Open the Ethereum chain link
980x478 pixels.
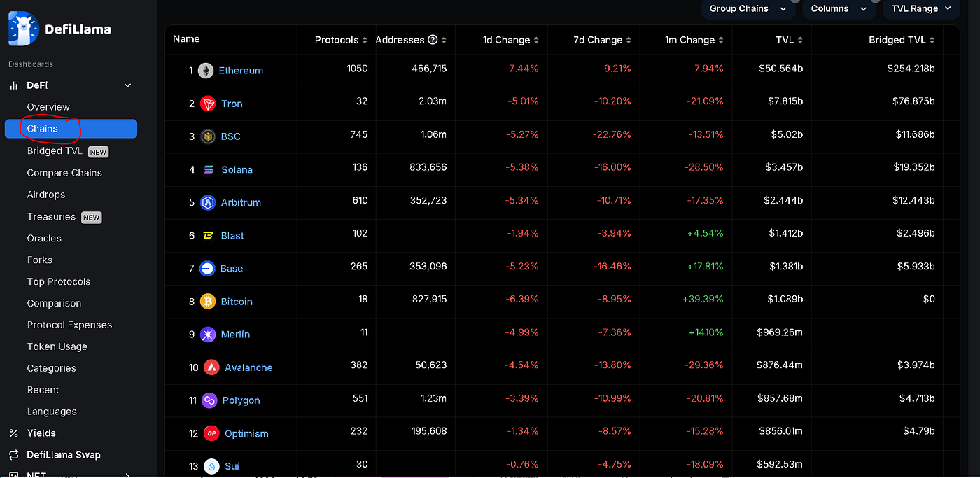coord(241,71)
